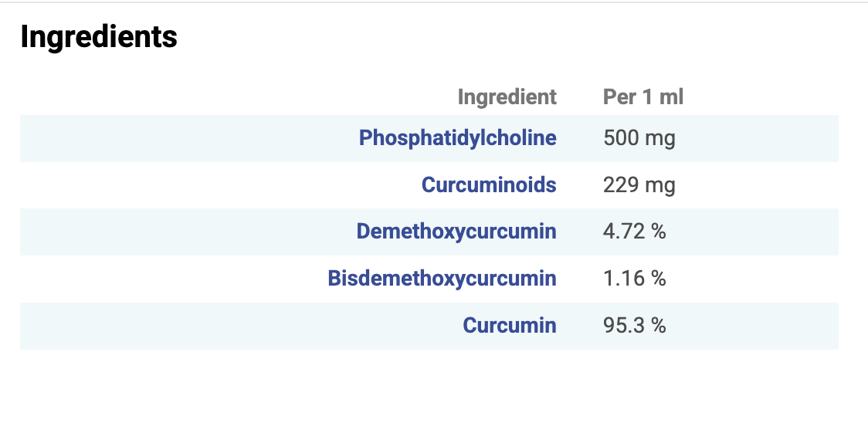Select the 4.72 % value cell
The height and width of the screenshot is (423, 868).
pos(634,232)
